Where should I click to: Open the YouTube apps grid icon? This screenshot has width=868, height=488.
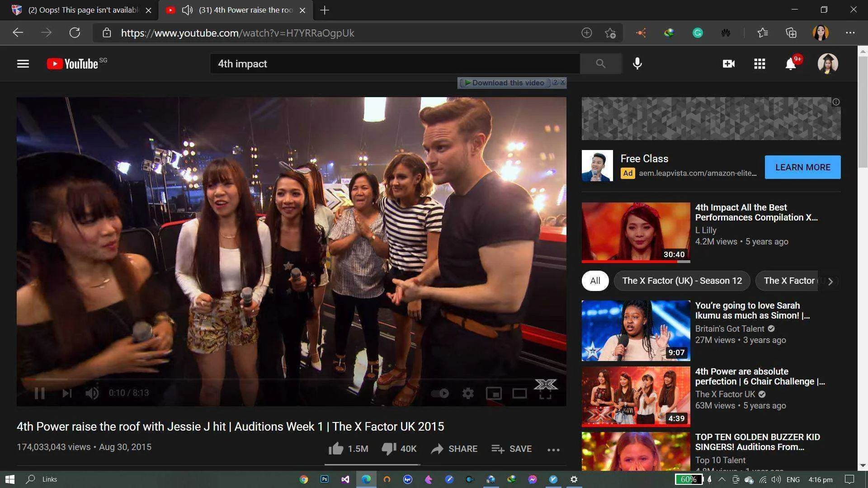(x=759, y=64)
